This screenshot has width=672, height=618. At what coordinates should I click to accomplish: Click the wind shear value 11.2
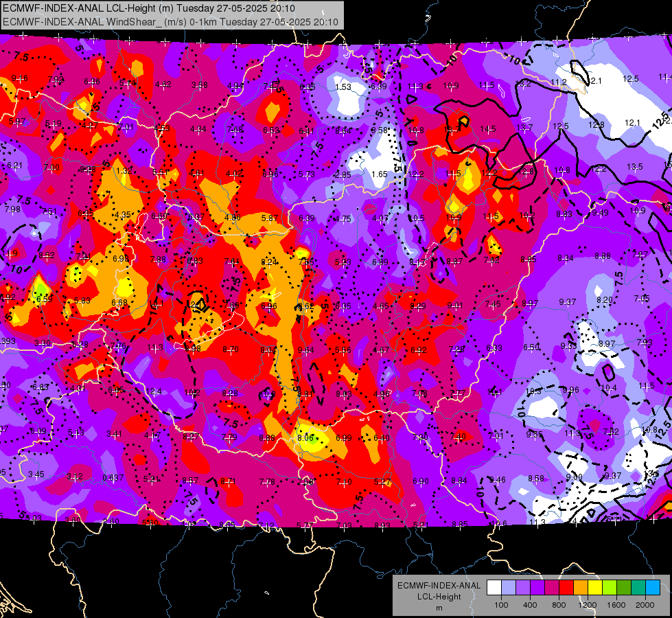click(559, 82)
